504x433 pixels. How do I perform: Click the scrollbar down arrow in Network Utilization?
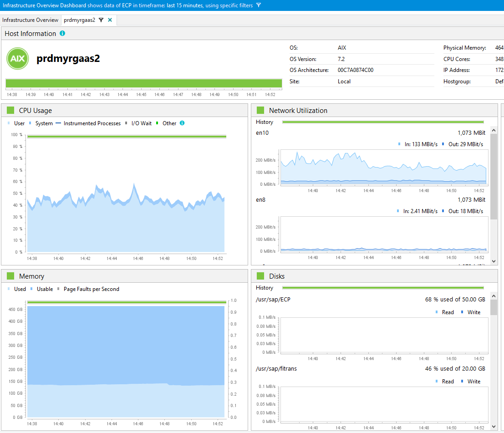click(x=494, y=261)
